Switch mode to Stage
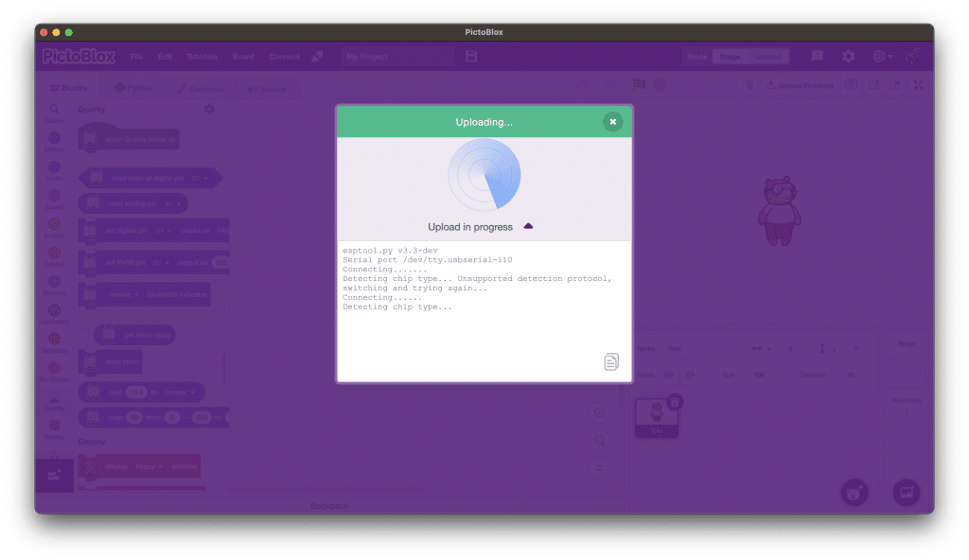Image resolution: width=969 pixels, height=560 pixels. [730, 56]
